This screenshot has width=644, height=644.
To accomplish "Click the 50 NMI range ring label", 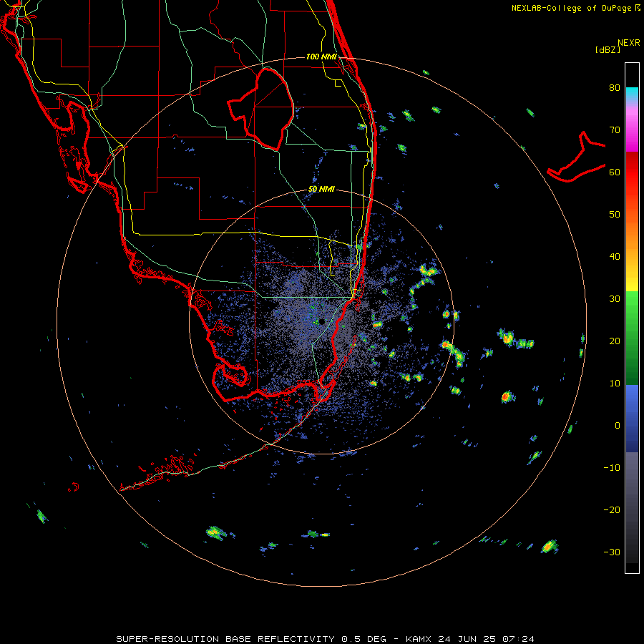I will tap(321, 190).
